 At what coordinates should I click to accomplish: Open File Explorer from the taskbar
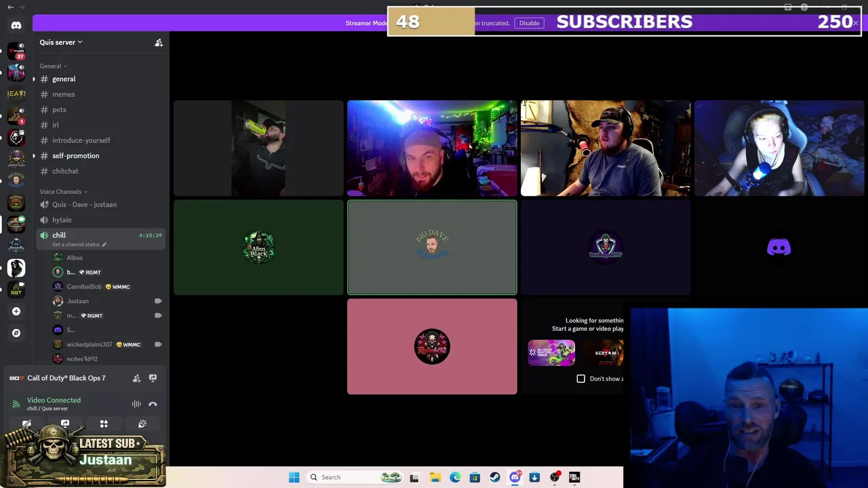(x=435, y=477)
